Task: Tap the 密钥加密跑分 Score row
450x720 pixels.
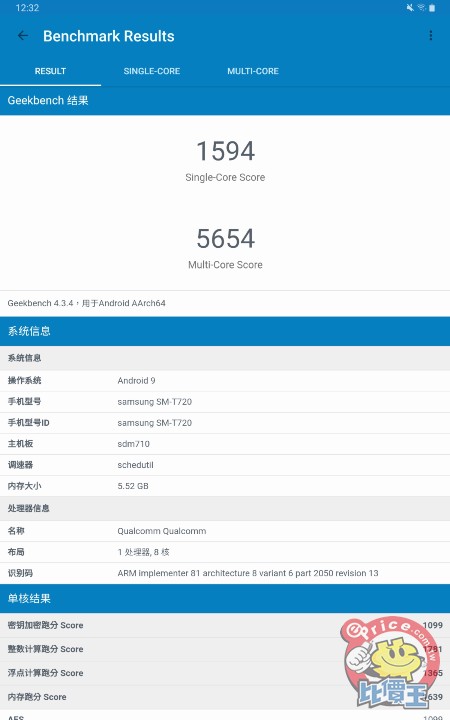Action: click(225, 625)
